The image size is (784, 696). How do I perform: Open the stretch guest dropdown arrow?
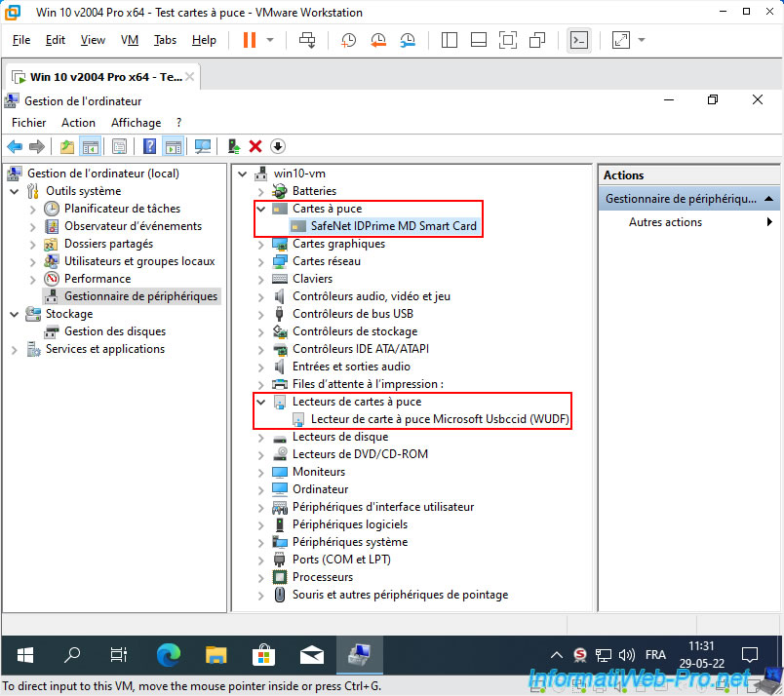coord(642,40)
